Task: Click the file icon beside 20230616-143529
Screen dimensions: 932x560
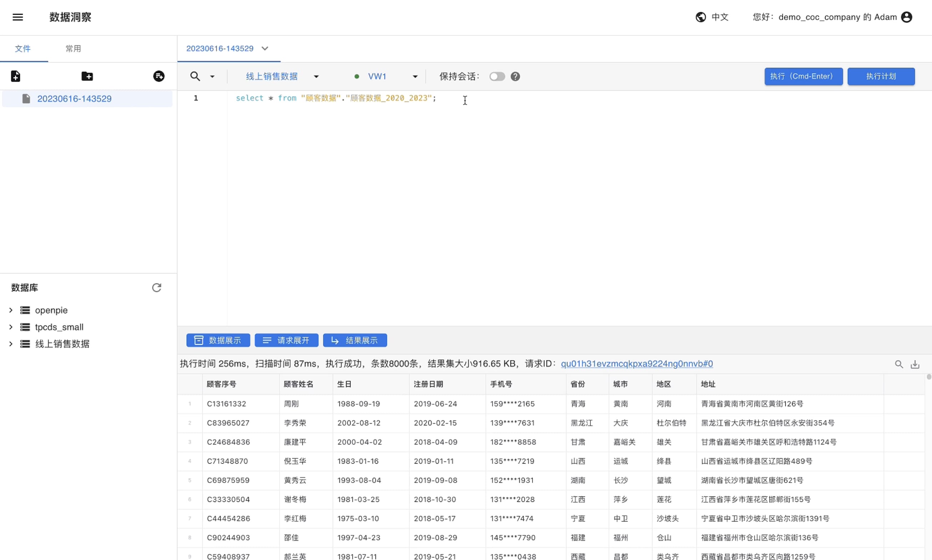Action: (x=26, y=99)
